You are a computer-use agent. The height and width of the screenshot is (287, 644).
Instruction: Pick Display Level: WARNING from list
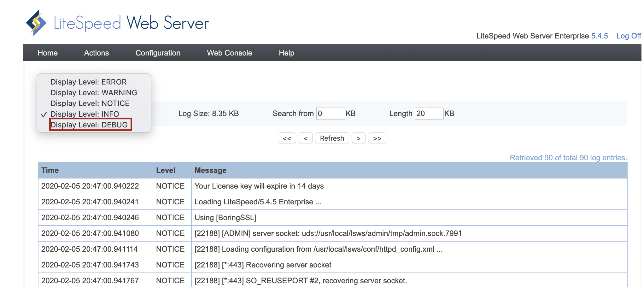[94, 93]
